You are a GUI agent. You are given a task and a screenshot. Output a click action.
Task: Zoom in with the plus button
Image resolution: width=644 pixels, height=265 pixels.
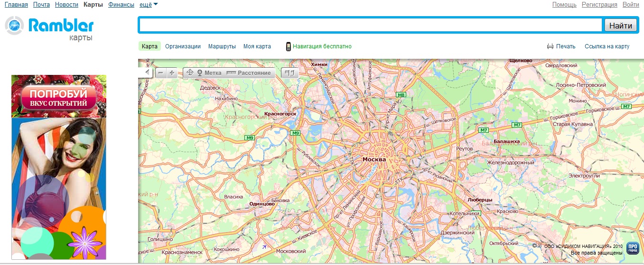pyautogui.click(x=172, y=73)
